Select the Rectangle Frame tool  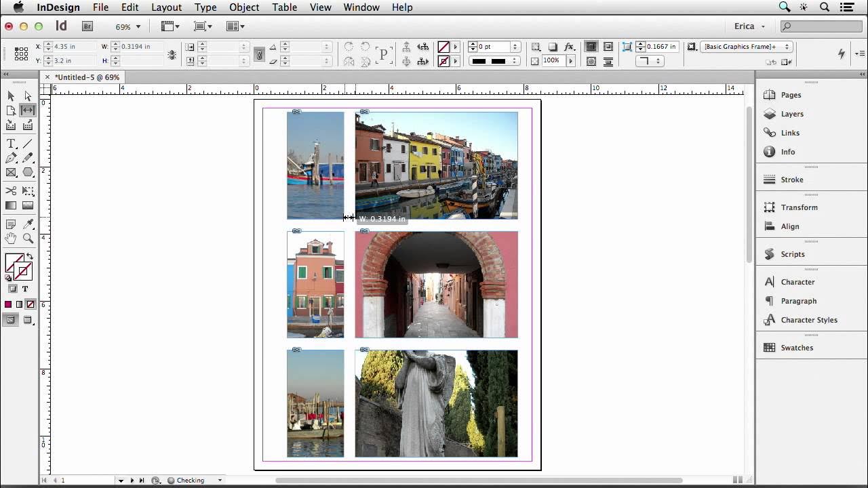coord(11,172)
